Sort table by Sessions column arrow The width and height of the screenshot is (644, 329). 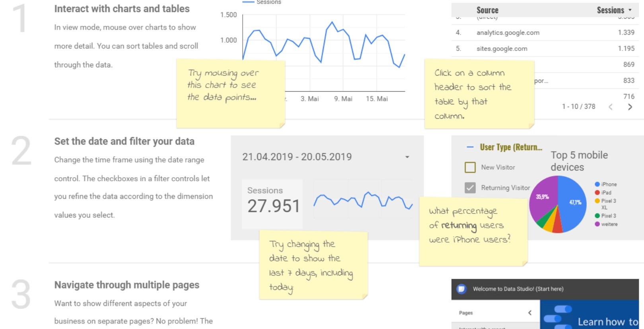pos(630,10)
